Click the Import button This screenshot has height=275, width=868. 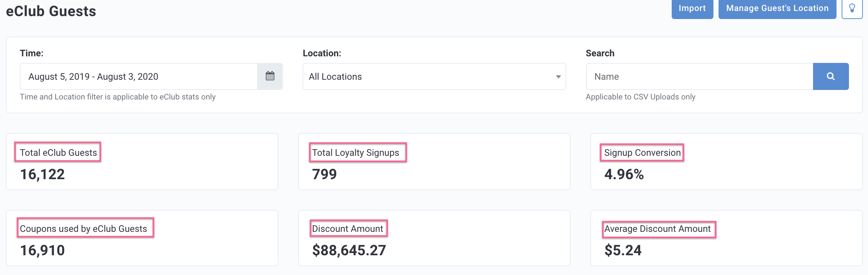coord(692,8)
